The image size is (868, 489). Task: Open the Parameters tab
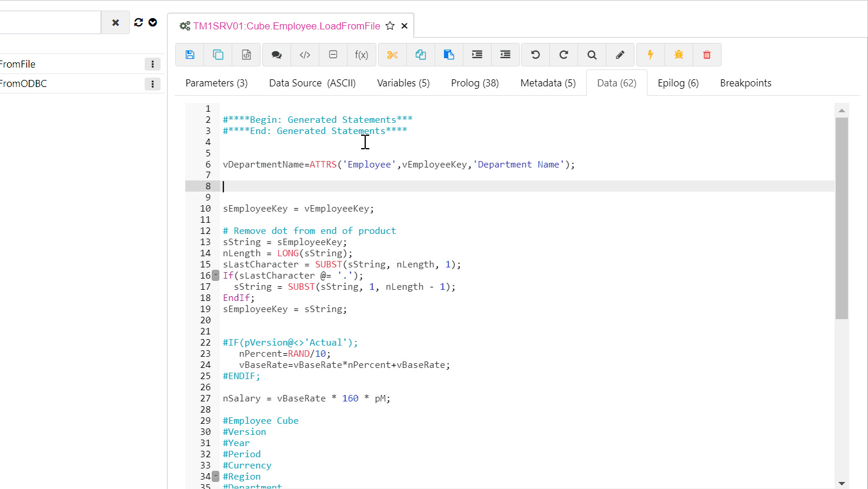(215, 83)
